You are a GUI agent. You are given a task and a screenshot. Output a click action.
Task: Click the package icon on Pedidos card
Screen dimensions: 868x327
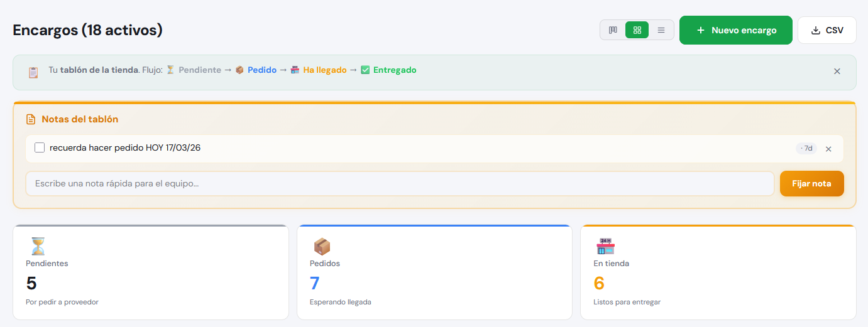[x=322, y=246]
